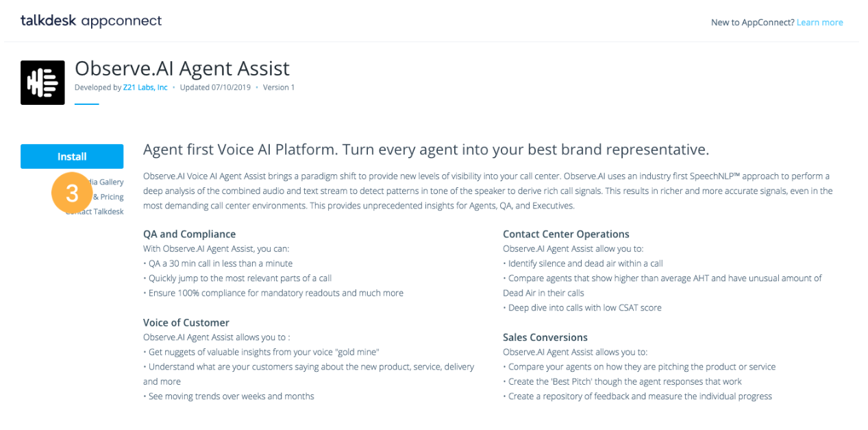This screenshot has width=868, height=430.
Task: Open the Z21 Labs, Inc developer link
Action: pos(145,88)
